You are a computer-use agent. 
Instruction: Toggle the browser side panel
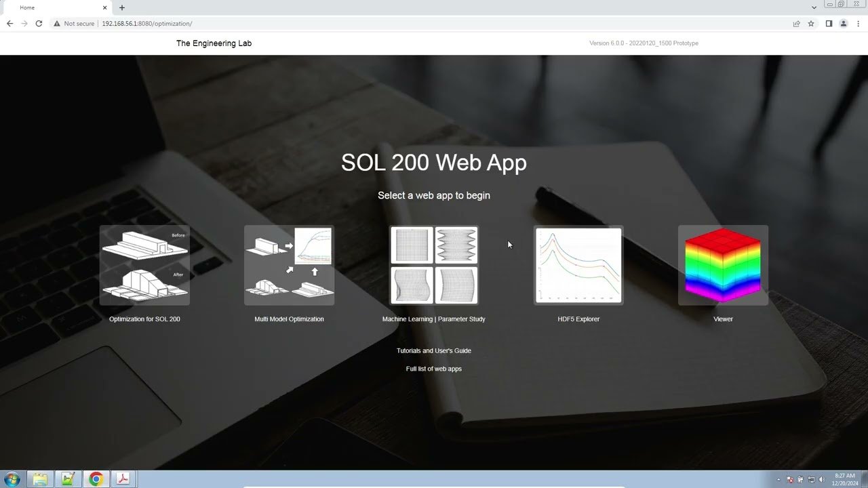coord(829,24)
